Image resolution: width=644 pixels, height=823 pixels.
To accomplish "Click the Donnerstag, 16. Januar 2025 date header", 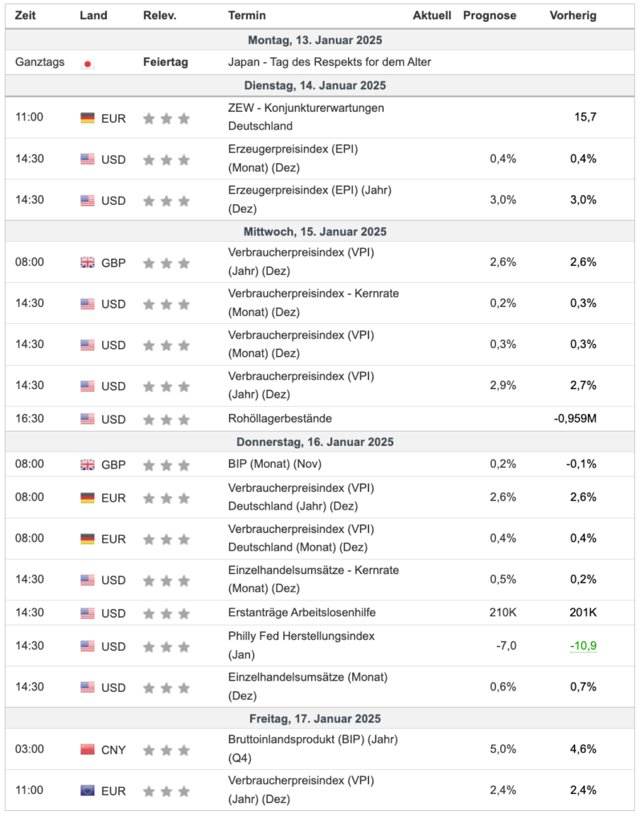I will coord(315,442).
